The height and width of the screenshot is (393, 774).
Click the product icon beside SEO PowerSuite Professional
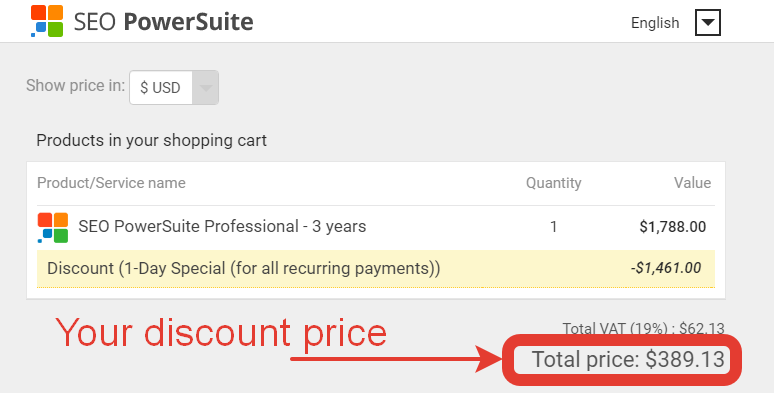pos(53,228)
